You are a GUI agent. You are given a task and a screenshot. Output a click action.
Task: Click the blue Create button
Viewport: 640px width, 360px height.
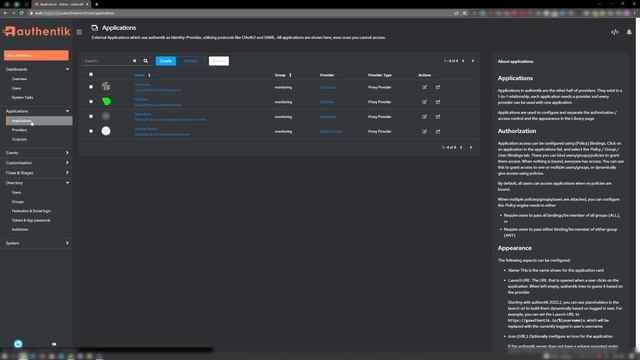[166, 61]
